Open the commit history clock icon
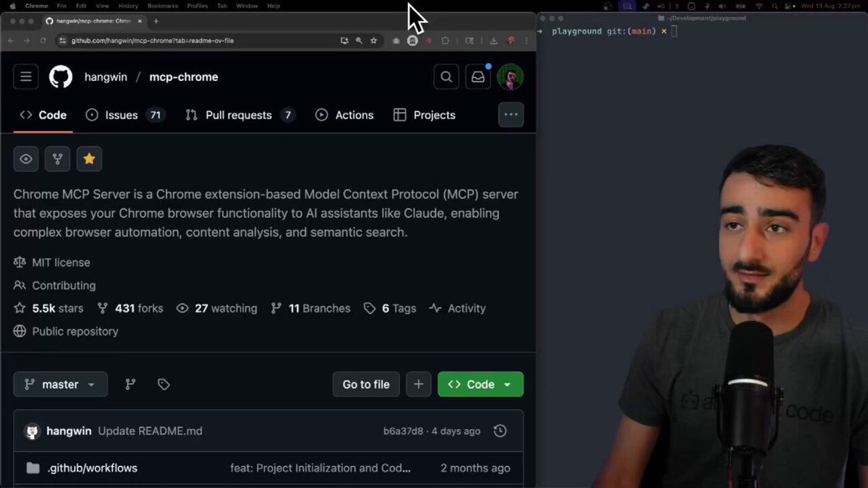868x488 pixels. coord(500,431)
